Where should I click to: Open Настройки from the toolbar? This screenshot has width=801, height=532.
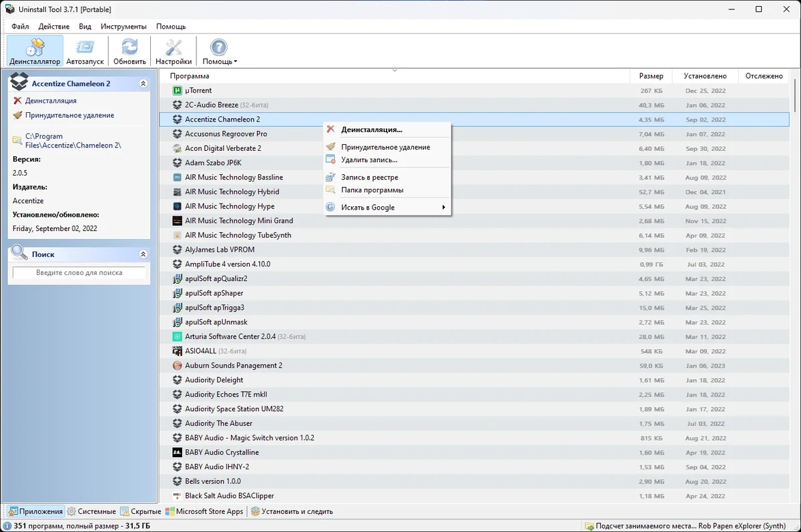[x=174, y=51]
